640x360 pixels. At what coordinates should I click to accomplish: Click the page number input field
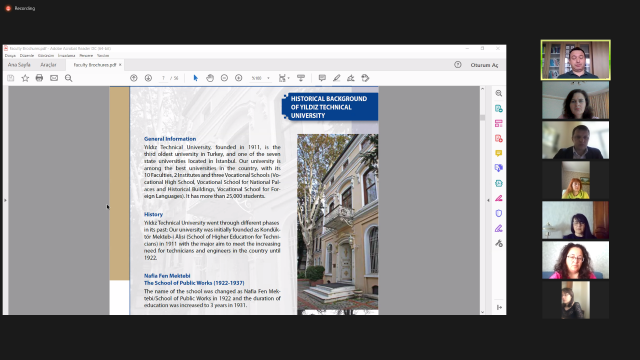(x=163, y=78)
